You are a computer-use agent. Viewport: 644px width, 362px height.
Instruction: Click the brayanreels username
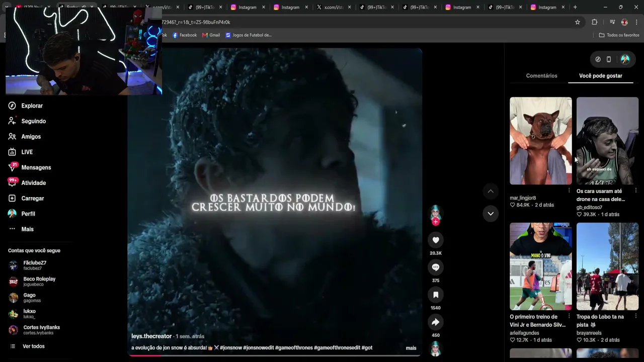[589, 333]
